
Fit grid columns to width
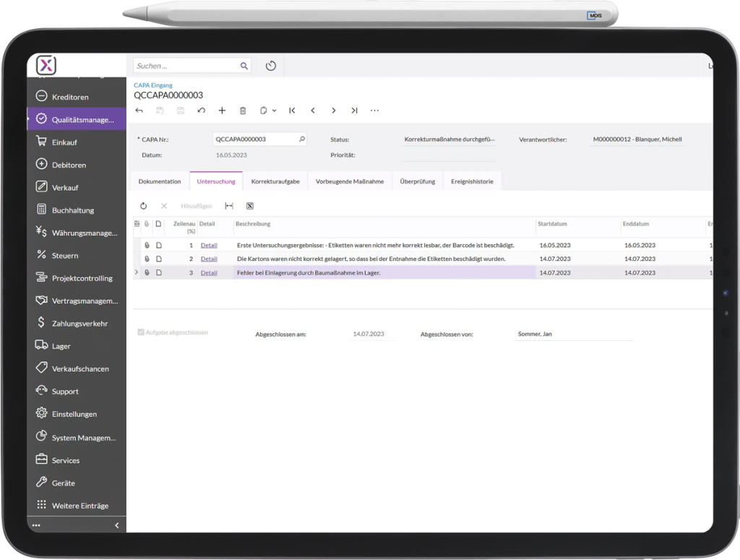pos(229,206)
